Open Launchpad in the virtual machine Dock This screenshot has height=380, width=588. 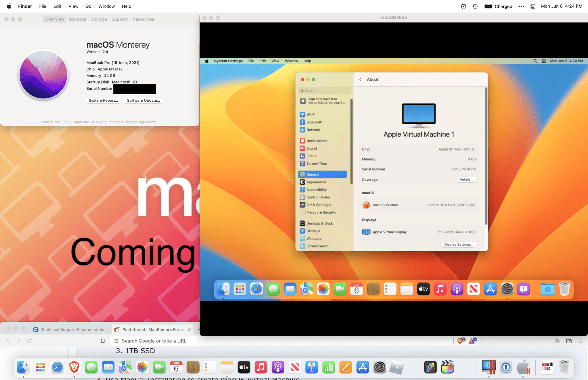(240, 289)
